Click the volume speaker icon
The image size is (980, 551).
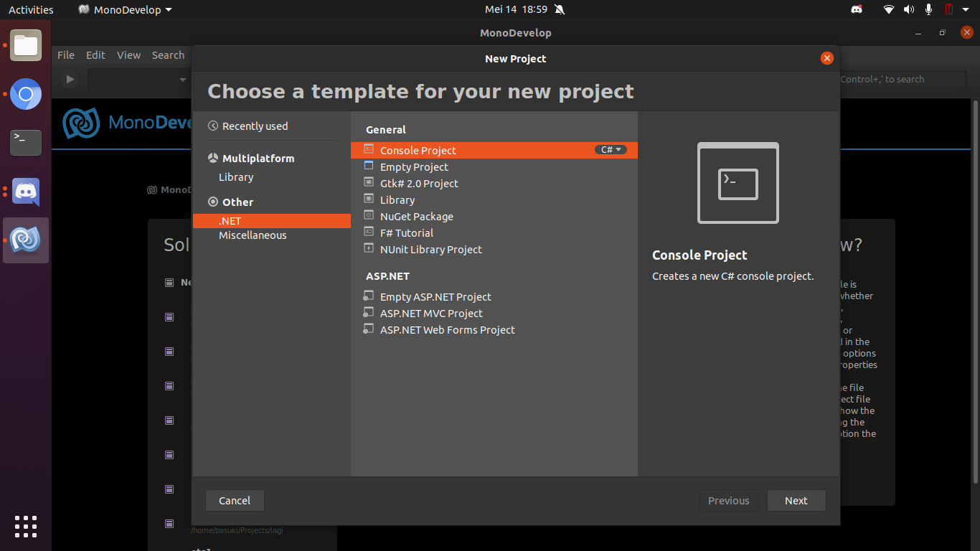click(x=909, y=9)
